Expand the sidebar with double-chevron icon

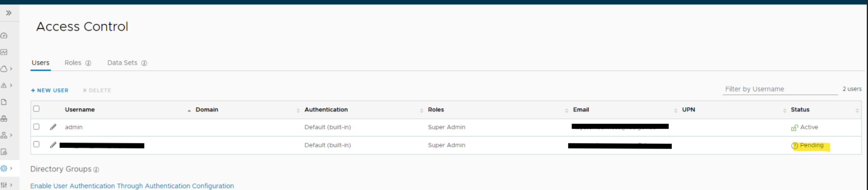[x=9, y=13]
